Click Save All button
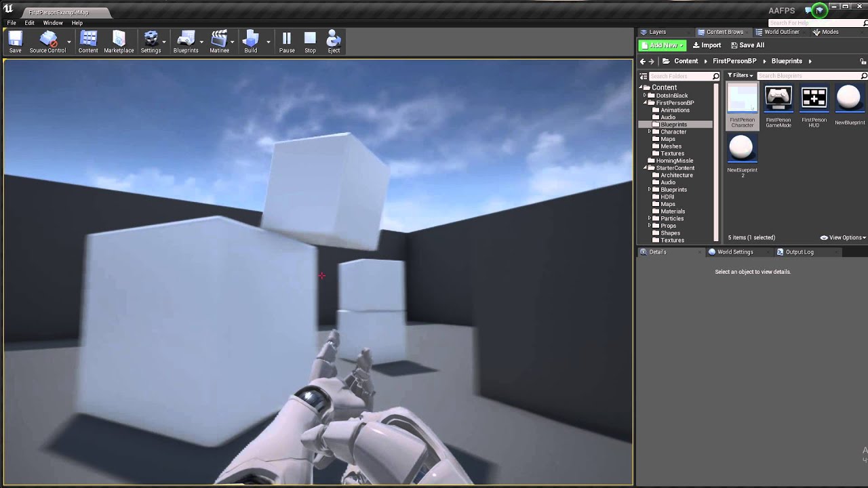Screen dimensions: 868x488 click(747, 45)
